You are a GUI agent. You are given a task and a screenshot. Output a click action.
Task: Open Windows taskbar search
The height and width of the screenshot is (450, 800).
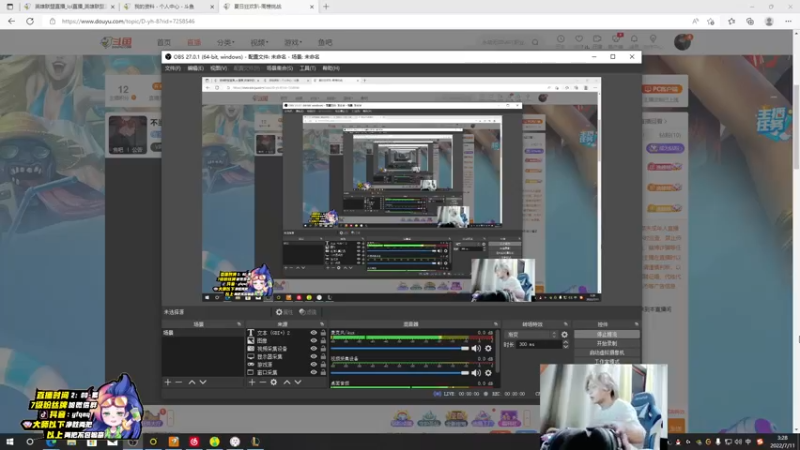coord(30,442)
